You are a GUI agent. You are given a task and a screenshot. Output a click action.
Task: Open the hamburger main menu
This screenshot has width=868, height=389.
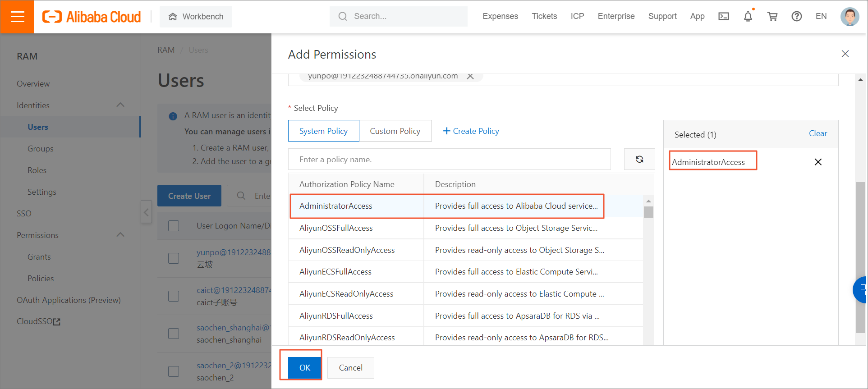[x=17, y=17]
